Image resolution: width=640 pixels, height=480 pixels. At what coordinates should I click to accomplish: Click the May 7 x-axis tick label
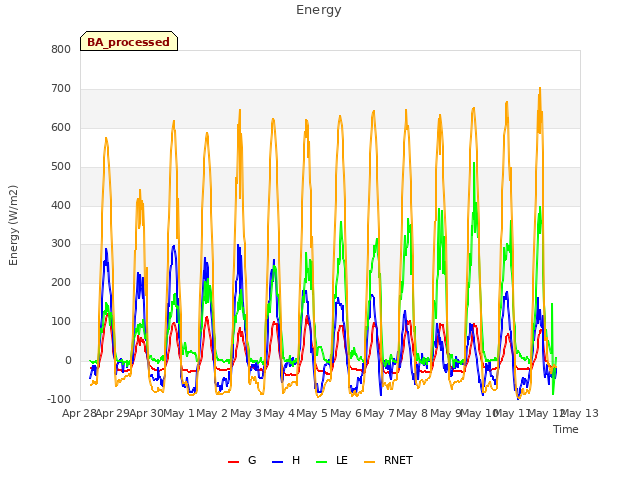(379, 413)
